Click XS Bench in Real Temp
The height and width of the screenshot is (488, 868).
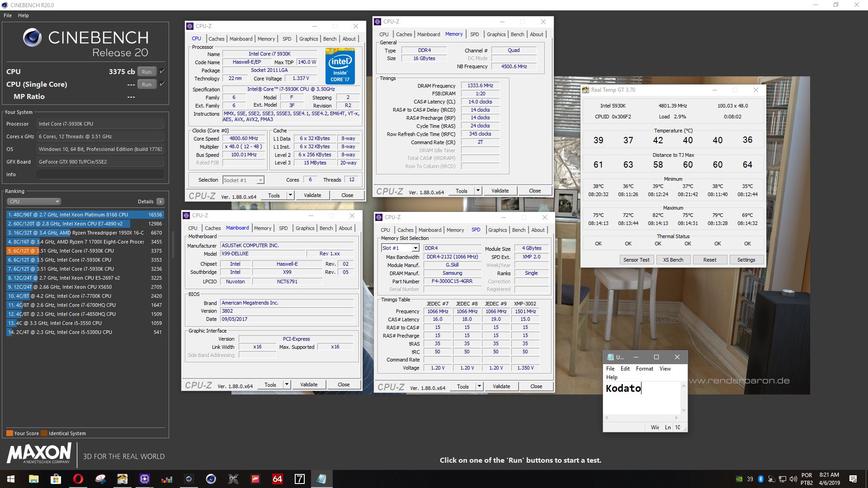click(673, 260)
